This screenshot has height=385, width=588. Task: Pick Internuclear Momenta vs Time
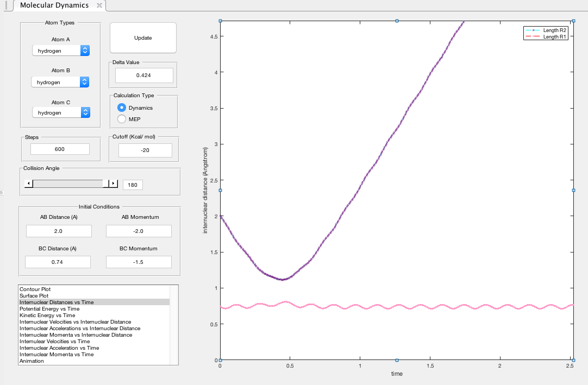(x=94, y=354)
